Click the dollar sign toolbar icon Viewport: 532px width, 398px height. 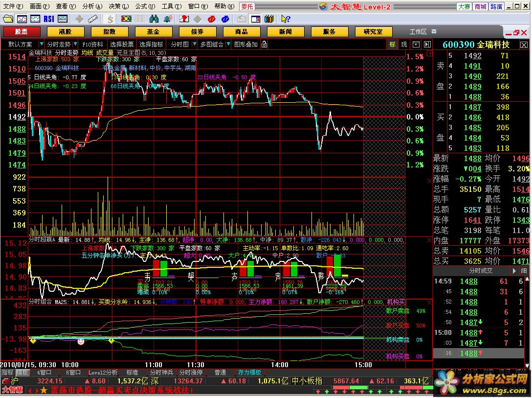110,19
